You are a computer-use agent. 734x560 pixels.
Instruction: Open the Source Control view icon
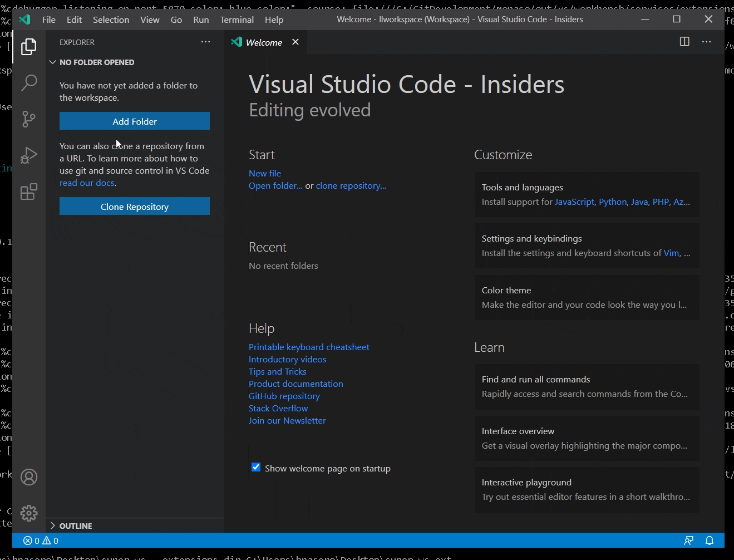tap(29, 119)
